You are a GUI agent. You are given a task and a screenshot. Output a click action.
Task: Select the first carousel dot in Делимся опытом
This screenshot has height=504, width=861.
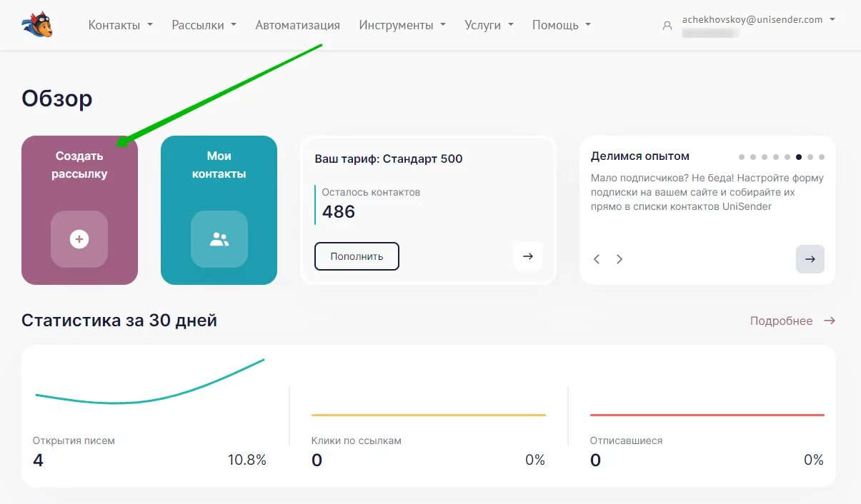(742, 157)
